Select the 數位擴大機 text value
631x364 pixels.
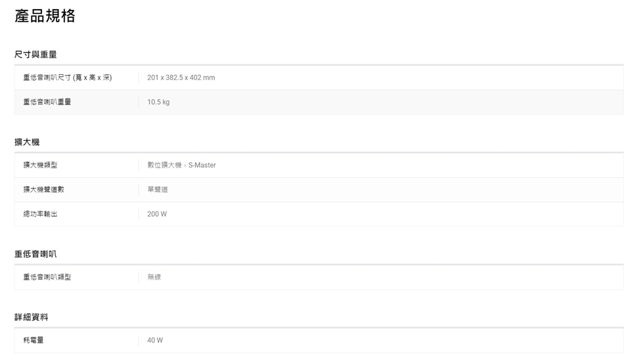click(164, 165)
